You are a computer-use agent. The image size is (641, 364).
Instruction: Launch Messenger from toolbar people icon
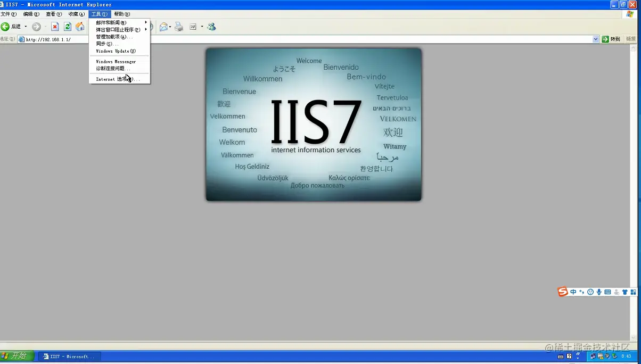211,27
